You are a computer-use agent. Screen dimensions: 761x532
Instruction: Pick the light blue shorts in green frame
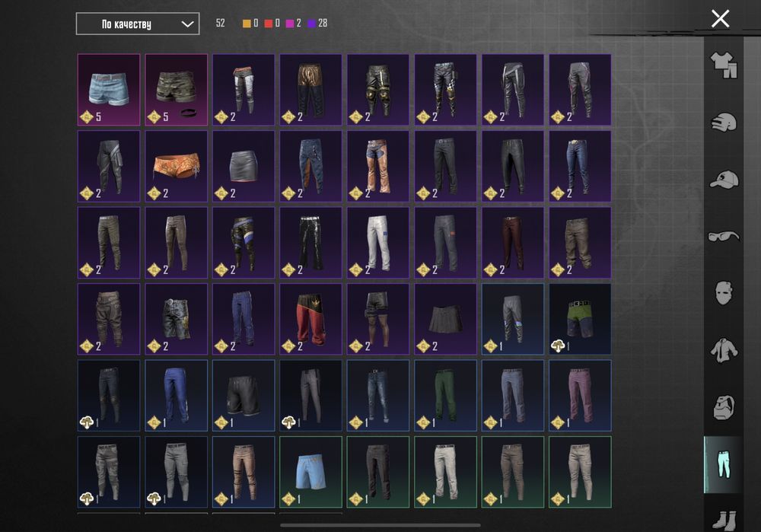pos(310,472)
